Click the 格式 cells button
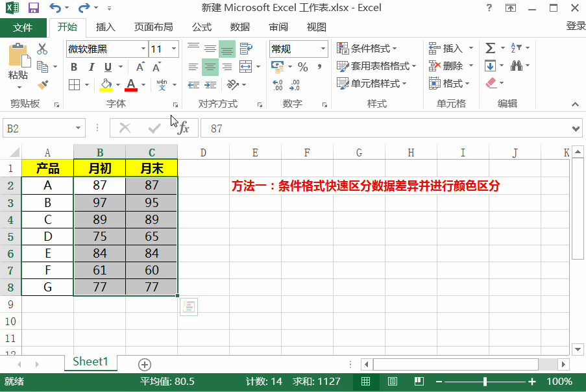The image size is (586, 392). coord(449,83)
